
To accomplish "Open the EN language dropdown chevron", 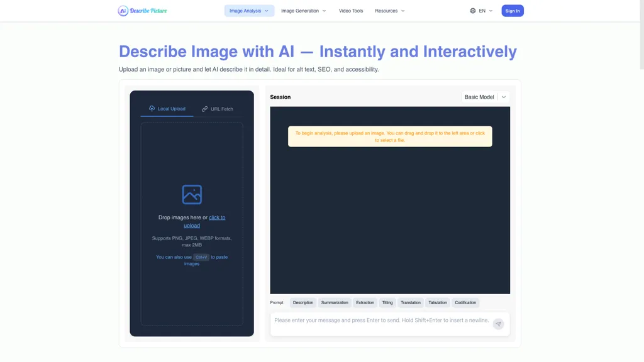I will pos(491,11).
